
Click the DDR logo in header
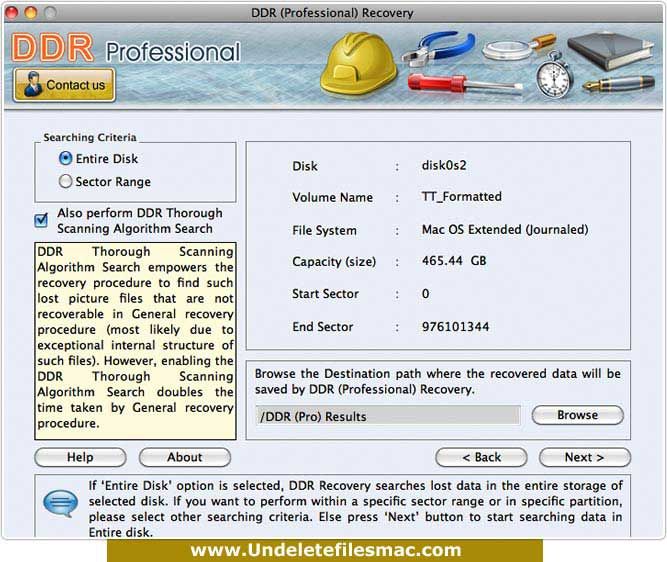52,48
